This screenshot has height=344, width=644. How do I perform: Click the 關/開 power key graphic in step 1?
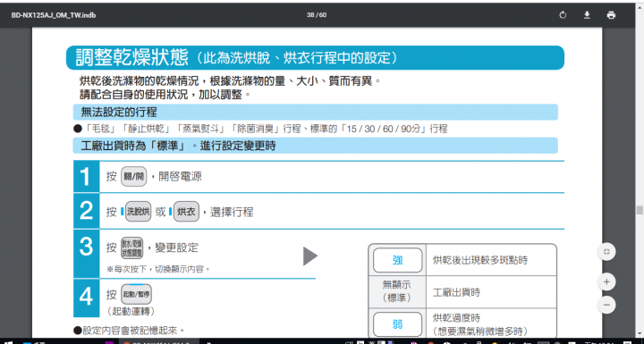[x=134, y=177]
